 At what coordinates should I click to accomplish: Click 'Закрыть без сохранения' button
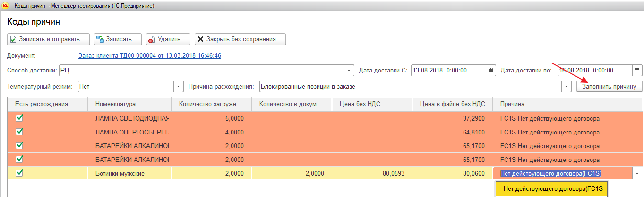pos(240,39)
